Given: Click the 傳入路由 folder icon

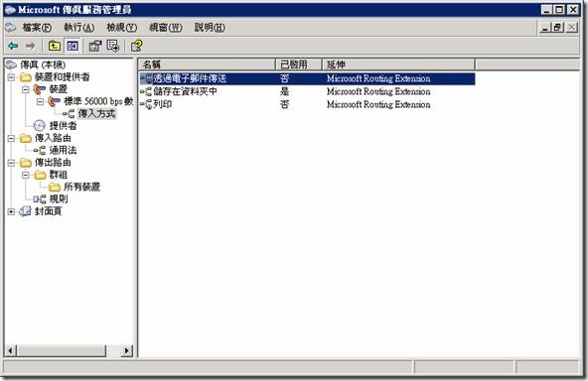Looking at the screenshot, I should coord(26,138).
